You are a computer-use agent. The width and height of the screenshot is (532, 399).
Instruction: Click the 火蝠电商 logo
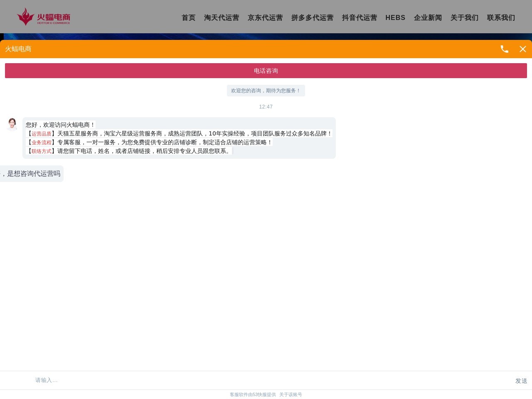click(x=44, y=17)
